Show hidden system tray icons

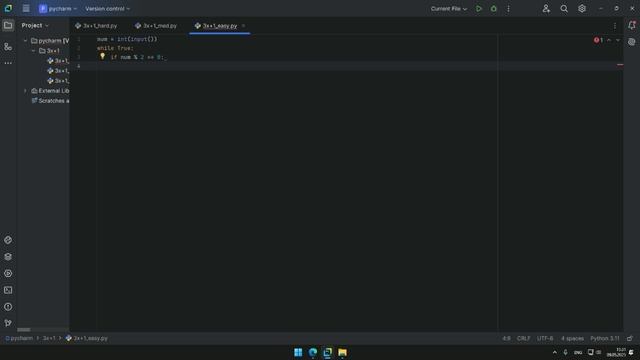(x=554, y=352)
